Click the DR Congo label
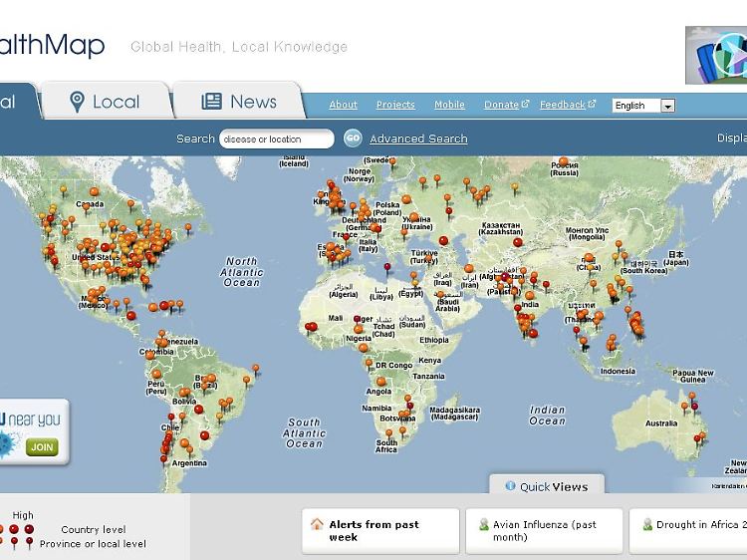Screen dimensions: 747x560 394,365
